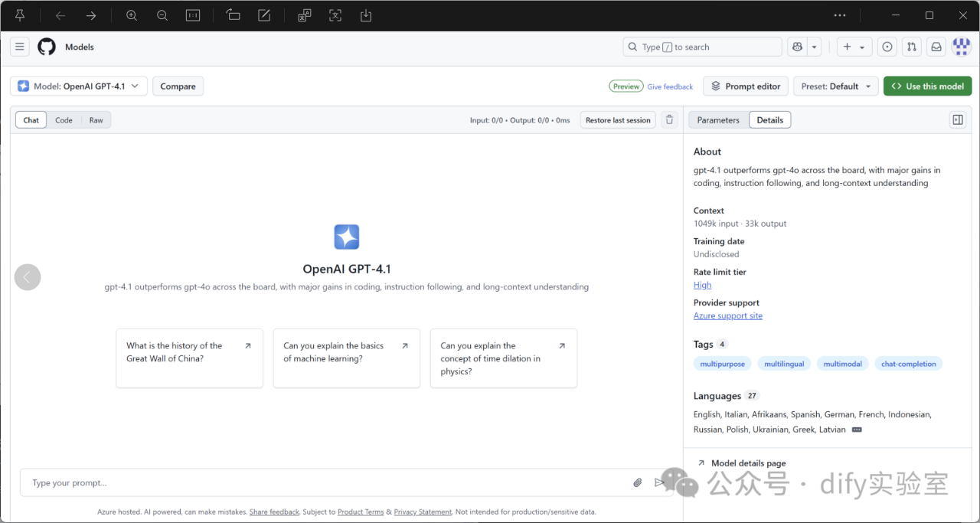Image resolution: width=980 pixels, height=523 pixels.
Task: Go to previous image with back arrow
Action: coord(60,15)
